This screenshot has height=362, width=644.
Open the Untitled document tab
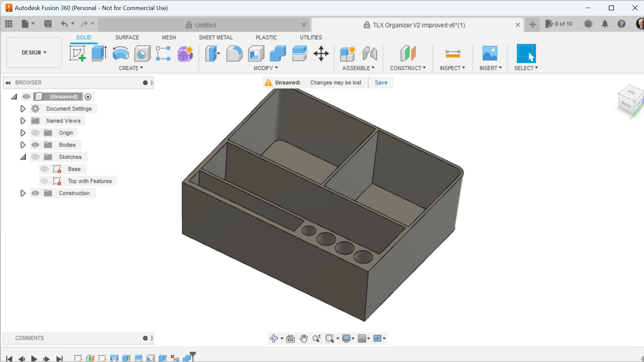[205, 25]
